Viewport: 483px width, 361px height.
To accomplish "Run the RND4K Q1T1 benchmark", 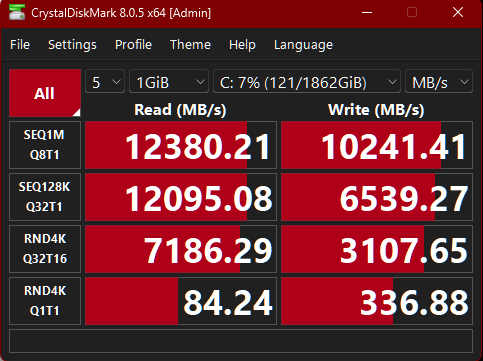I will pos(45,301).
